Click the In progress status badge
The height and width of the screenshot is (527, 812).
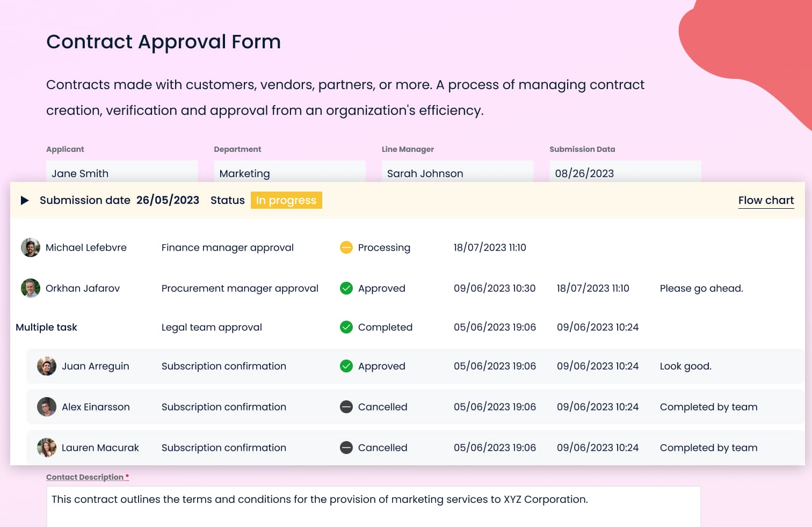click(x=286, y=200)
